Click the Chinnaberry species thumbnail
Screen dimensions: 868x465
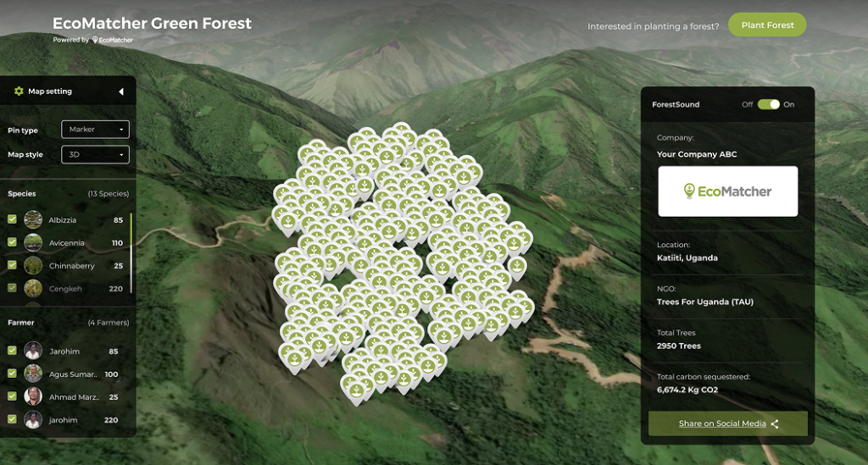(x=33, y=265)
